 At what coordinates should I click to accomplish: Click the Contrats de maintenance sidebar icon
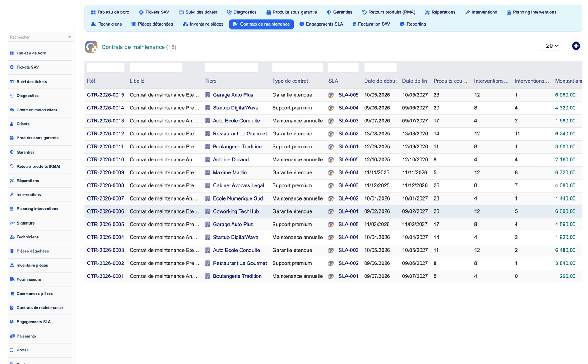[x=12, y=308]
